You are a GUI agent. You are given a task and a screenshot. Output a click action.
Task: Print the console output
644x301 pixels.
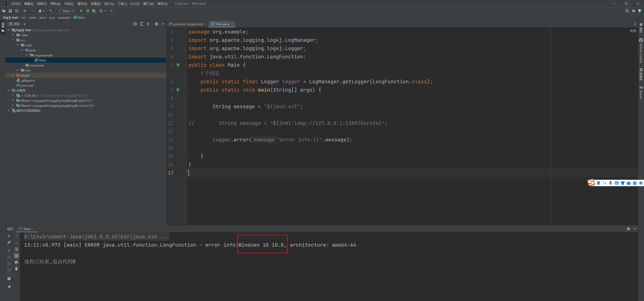16,262
